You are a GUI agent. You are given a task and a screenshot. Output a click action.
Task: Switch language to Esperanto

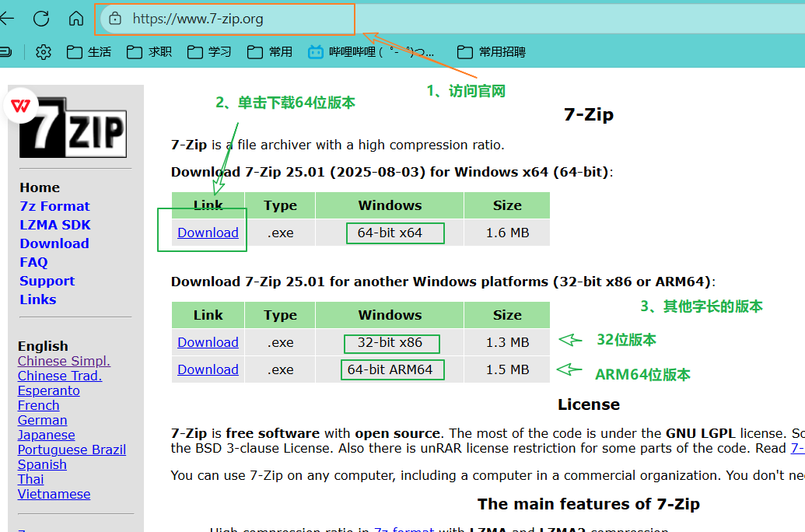(49, 390)
